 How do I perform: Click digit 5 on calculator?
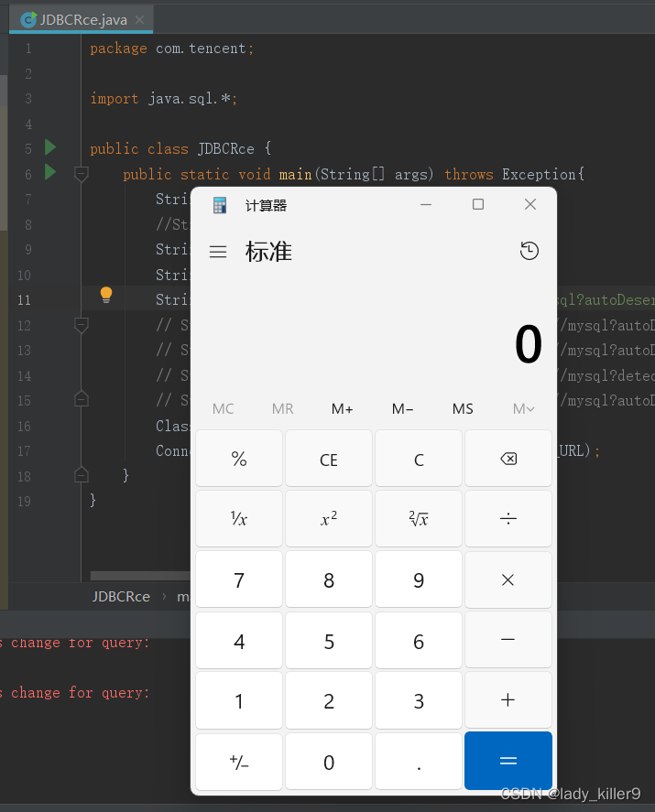pyautogui.click(x=329, y=641)
